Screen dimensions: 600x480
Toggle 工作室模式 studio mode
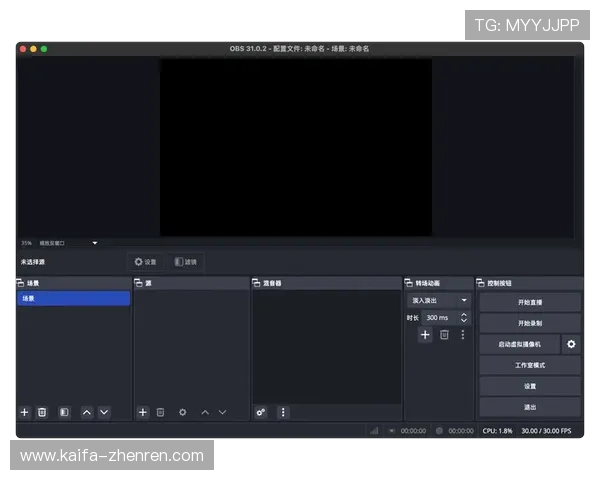coord(529,365)
